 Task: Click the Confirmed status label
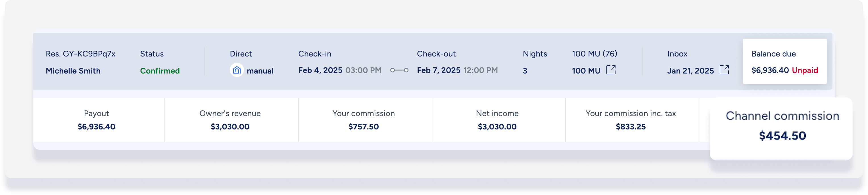point(160,71)
